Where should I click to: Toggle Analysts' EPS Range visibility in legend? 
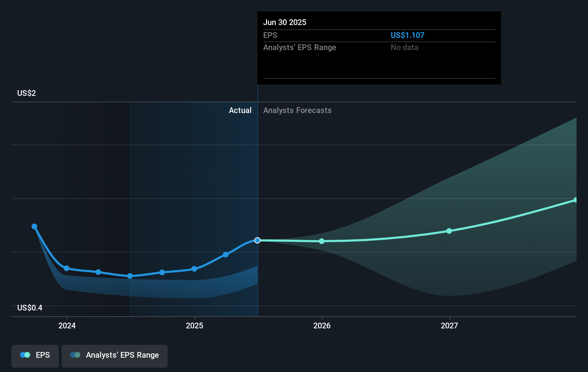[x=114, y=355]
